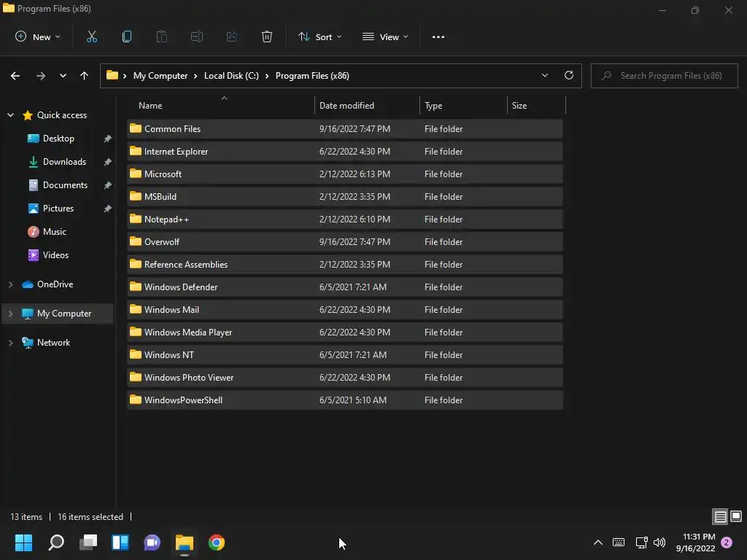Image resolution: width=747 pixels, height=560 pixels.
Task: Refresh the Program Files (x86) folder
Action: (569, 75)
